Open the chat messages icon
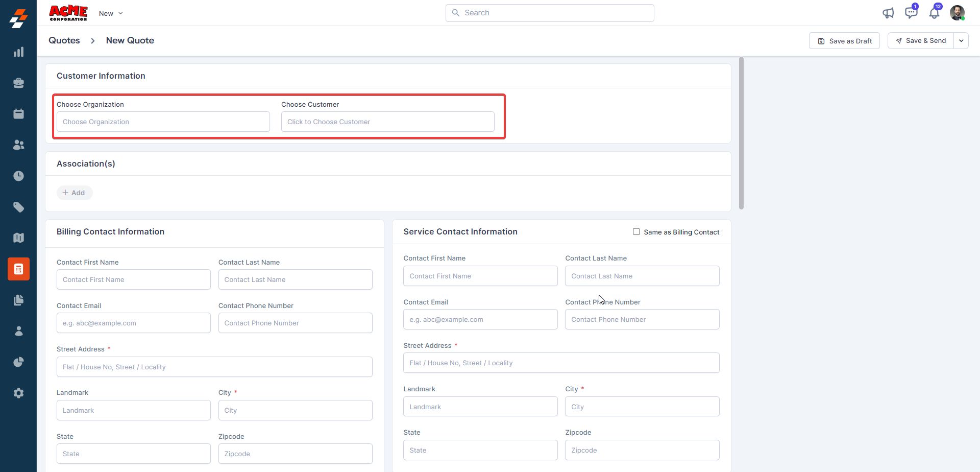The image size is (980, 472). tap(911, 13)
